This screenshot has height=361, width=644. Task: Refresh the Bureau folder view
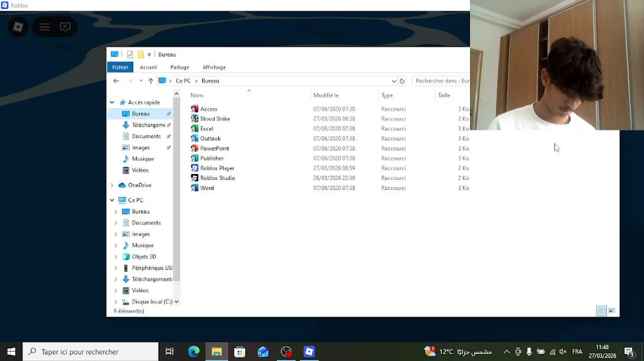[402, 81]
